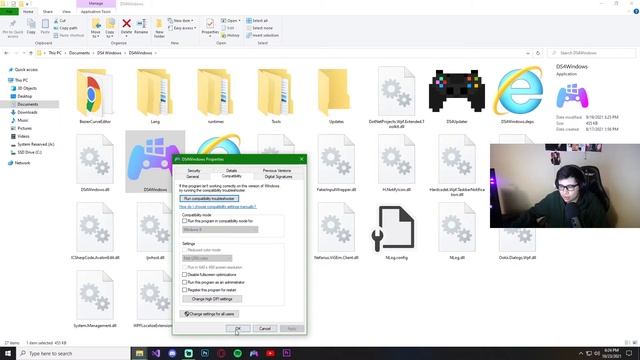Open Visual Studio from the taskbar

pos(156,353)
